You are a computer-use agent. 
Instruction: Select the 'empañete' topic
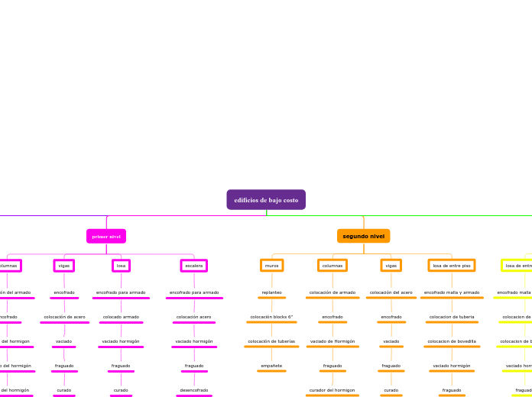[271, 366]
